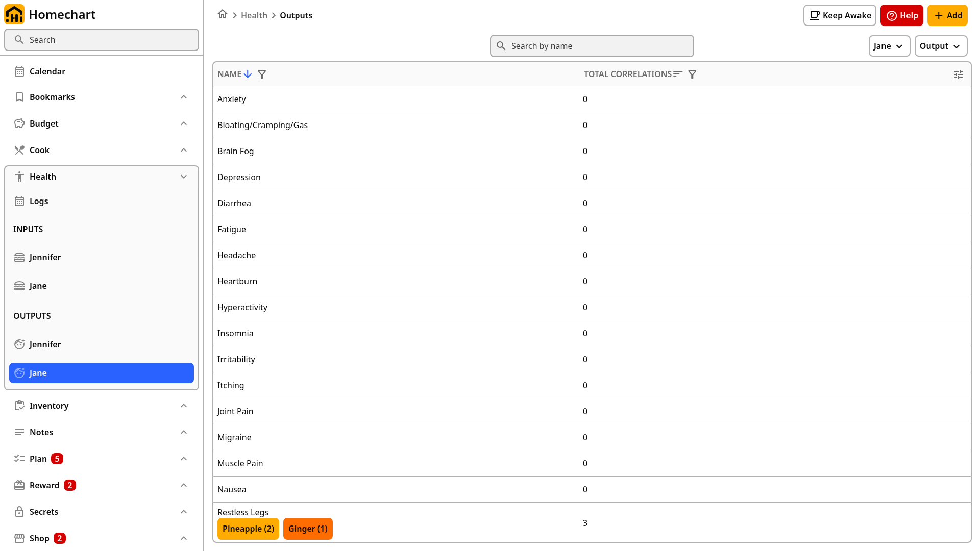Click the Homechart logo icon

pyautogui.click(x=14, y=14)
